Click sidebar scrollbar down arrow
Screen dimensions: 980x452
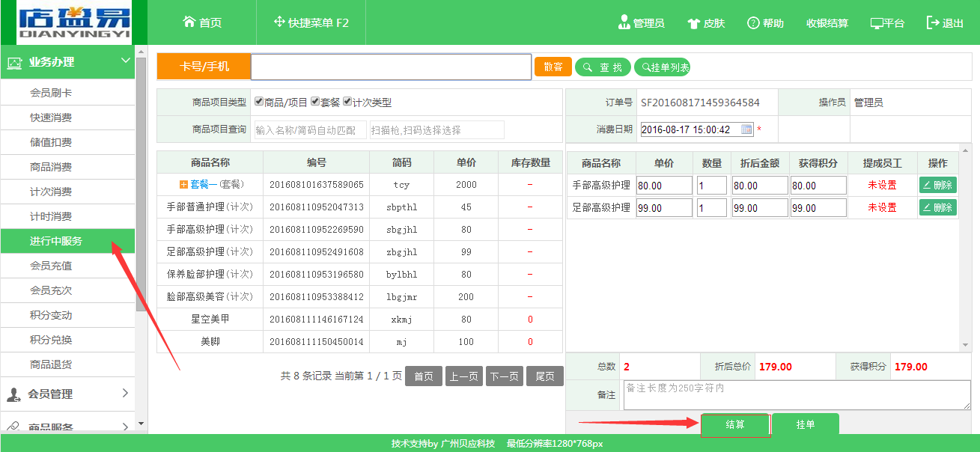click(x=141, y=424)
